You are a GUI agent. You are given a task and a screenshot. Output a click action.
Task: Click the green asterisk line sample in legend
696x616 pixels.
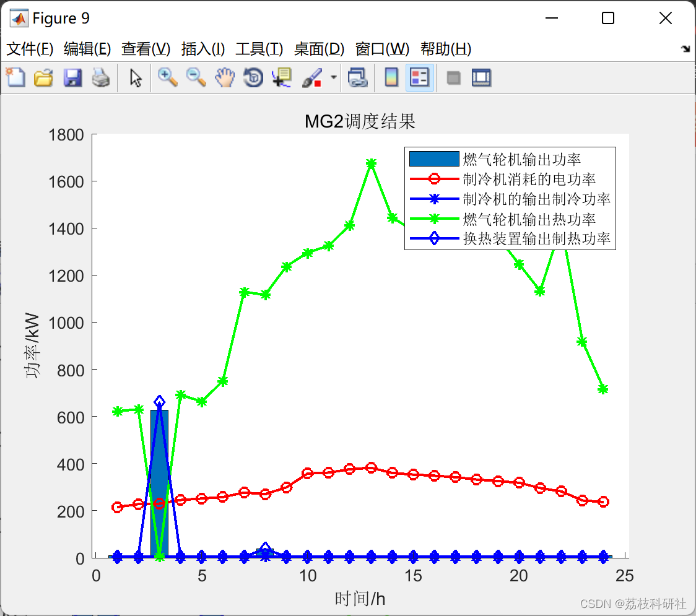[434, 219]
